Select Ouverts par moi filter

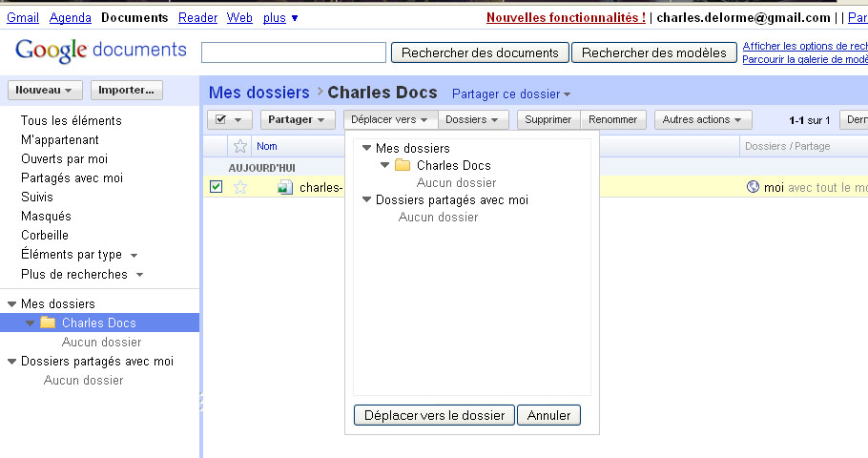[64, 159]
